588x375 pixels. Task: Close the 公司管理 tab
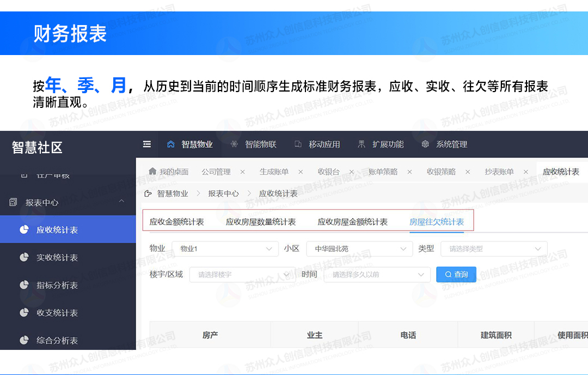click(242, 172)
